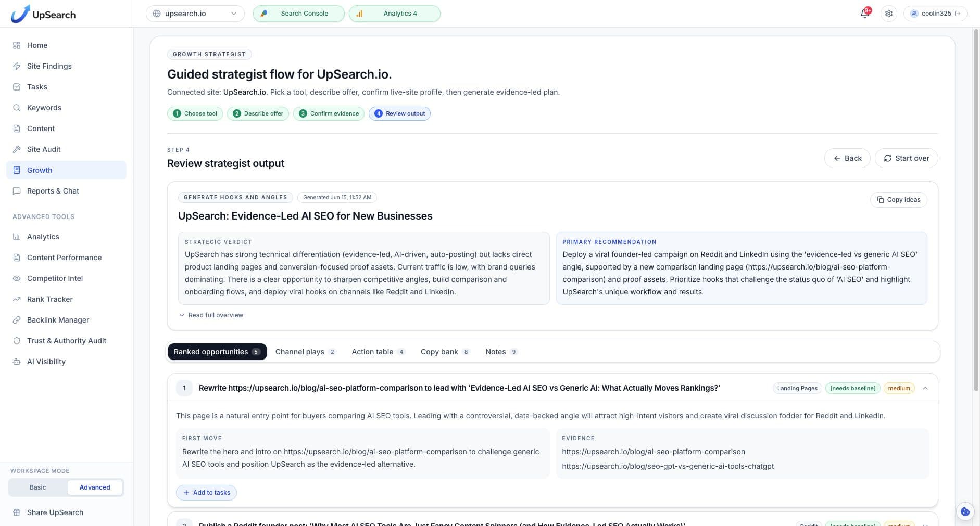Click the Keywords magnifier icon
This screenshot has height=526, width=980.
click(17, 108)
